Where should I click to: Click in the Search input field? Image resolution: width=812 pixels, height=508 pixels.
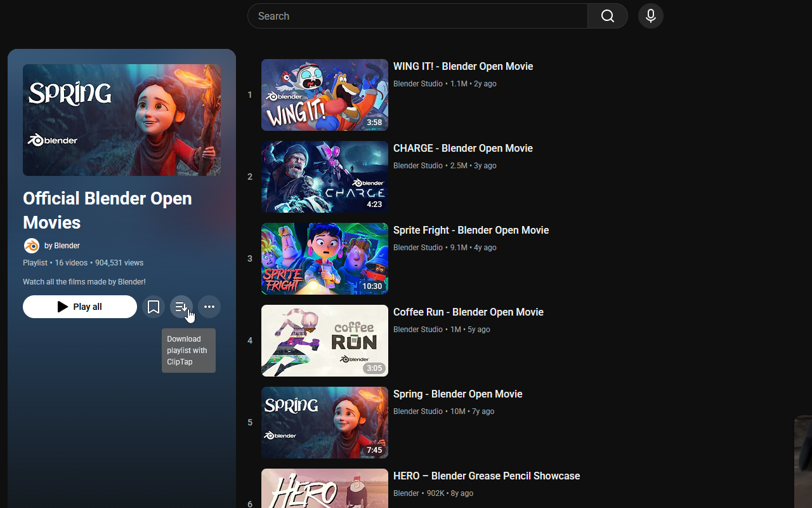pyautogui.click(x=417, y=16)
